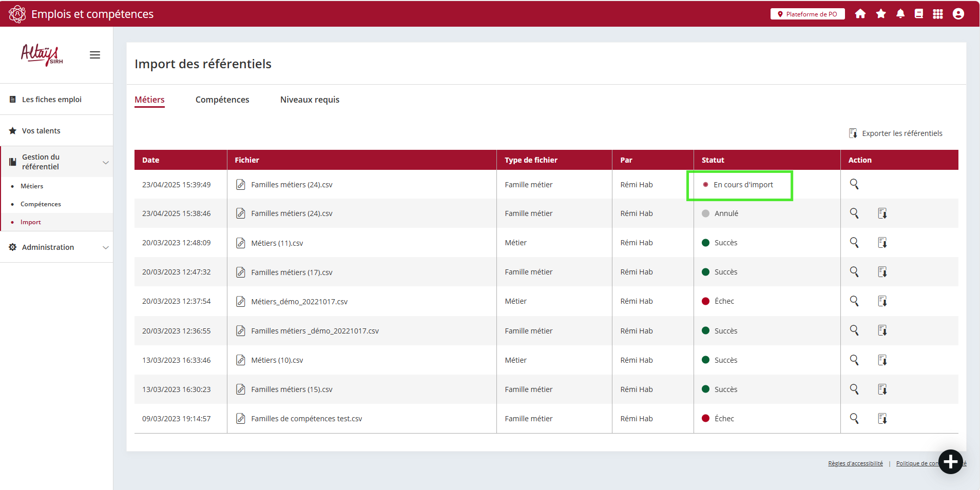
Task: Click magnifier for in-progress import row
Action: (x=854, y=184)
